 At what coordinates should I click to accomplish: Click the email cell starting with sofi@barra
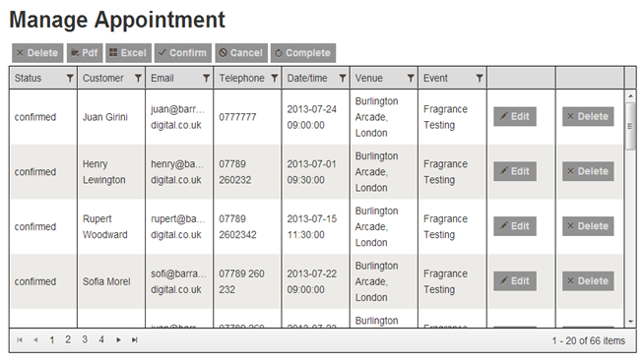(x=179, y=281)
